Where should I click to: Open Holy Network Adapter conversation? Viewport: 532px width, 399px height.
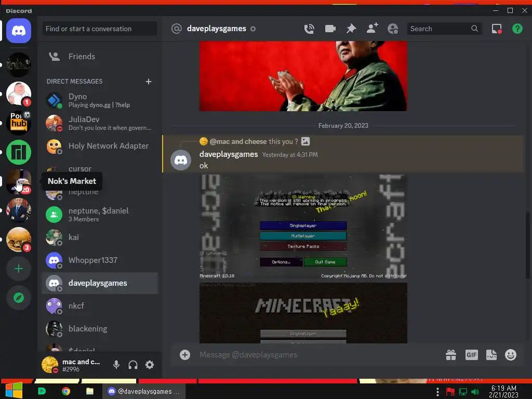click(100, 146)
